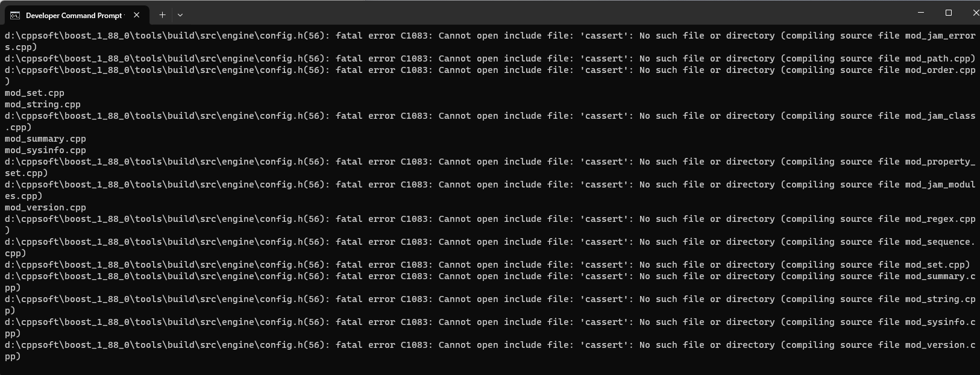Click the empty area below the last output
The height and width of the screenshot is (375, 980).
click(x=422, y=368)
